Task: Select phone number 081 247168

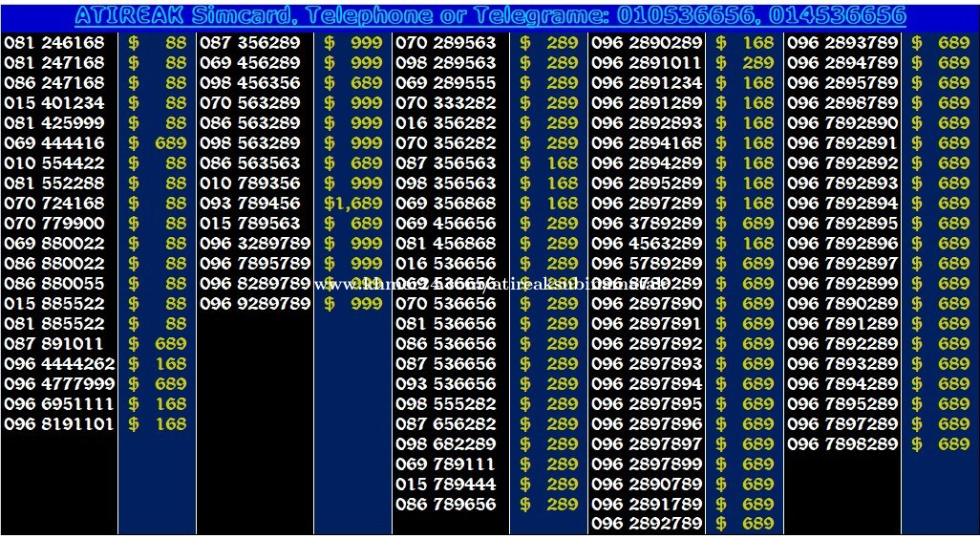Action: coord(54,63)
